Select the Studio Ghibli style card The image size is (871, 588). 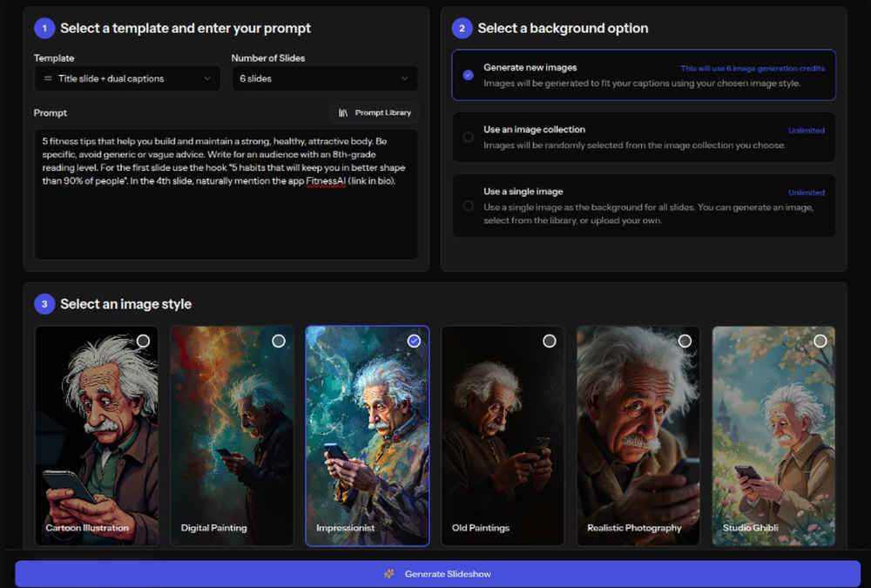[773, 436]
